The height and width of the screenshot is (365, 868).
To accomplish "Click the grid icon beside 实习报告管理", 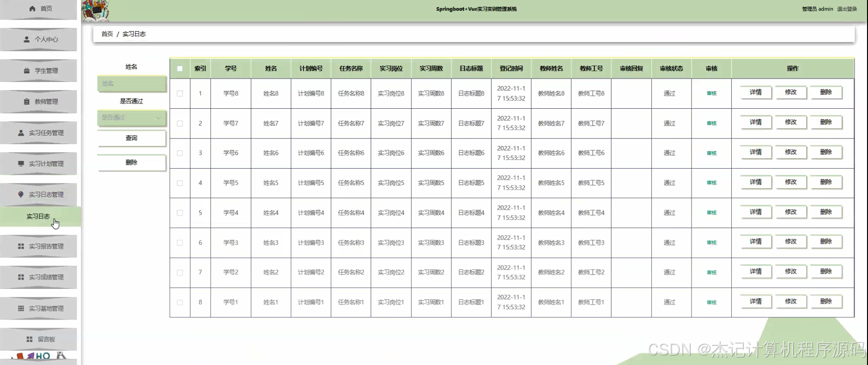I will tap(21, 246).
